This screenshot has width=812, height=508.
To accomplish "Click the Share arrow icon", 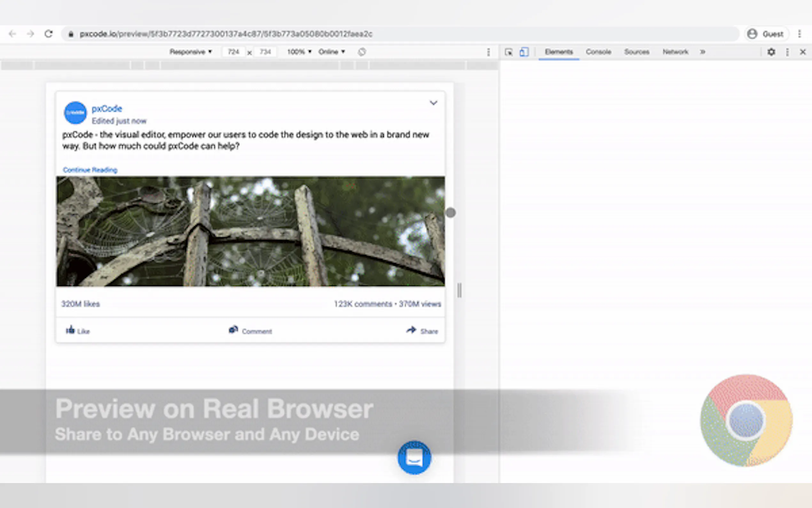I will click(x=411, y=330).
